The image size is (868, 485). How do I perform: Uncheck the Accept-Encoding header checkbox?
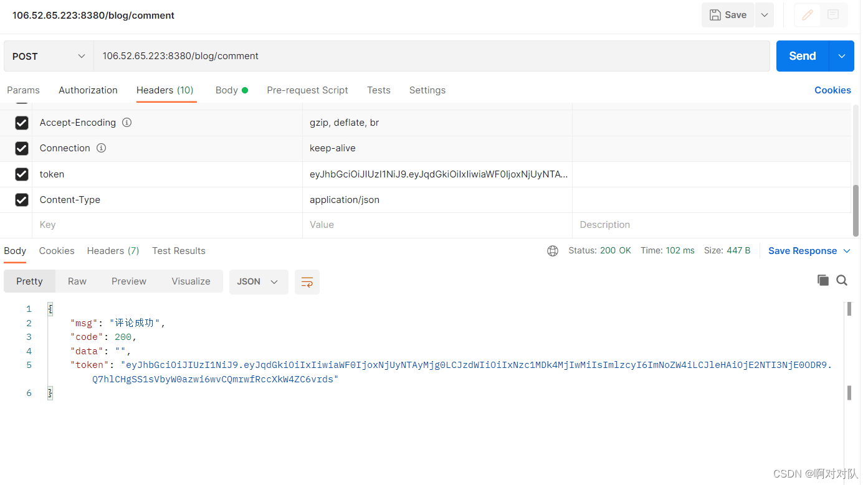[22, 123]
